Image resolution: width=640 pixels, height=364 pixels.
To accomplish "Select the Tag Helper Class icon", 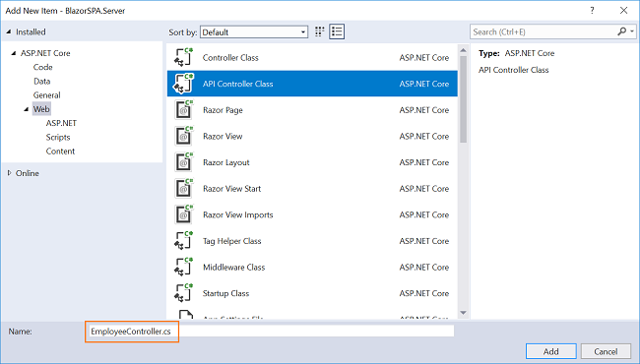I will point(184,241).
